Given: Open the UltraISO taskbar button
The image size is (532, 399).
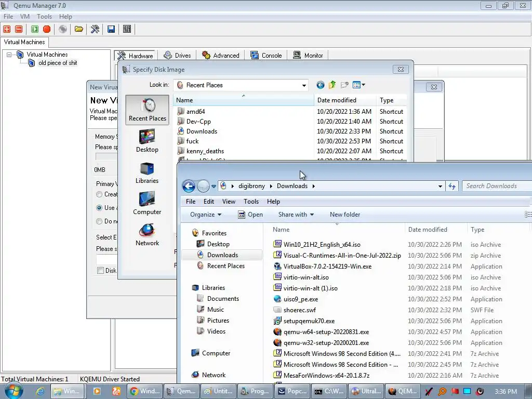Looking at the screenshot, I should pyautogui.click(x=366, y=391).
